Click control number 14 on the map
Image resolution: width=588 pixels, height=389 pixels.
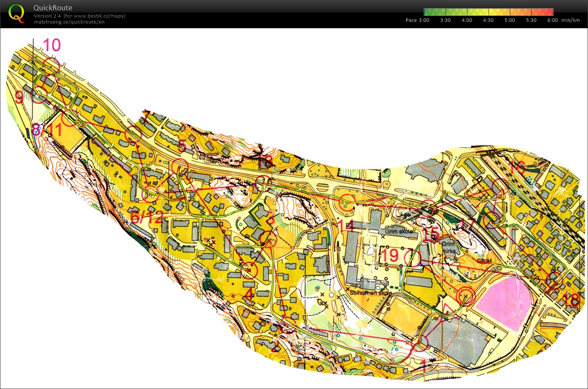(346, 226)
